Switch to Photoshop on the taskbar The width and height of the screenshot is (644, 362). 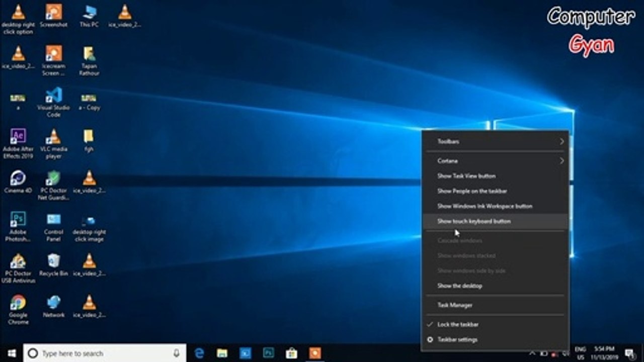click(269, 353)
